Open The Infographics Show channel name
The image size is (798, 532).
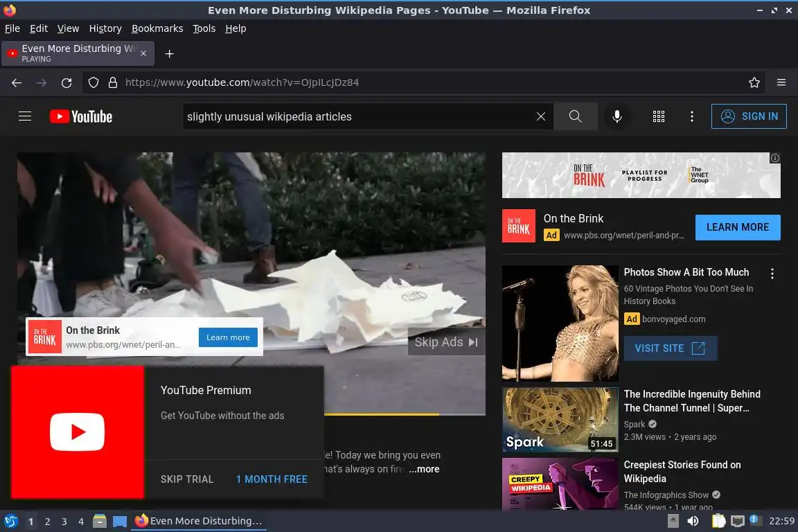click(666, 495)
